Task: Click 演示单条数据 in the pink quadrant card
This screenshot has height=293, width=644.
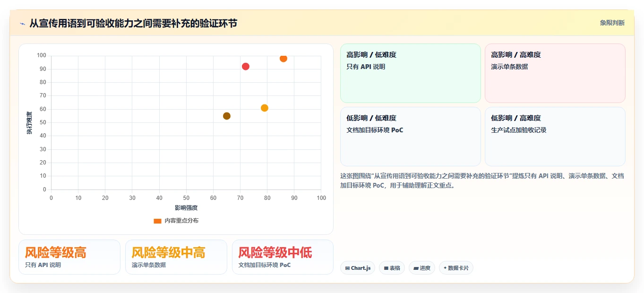Action: 509,67
